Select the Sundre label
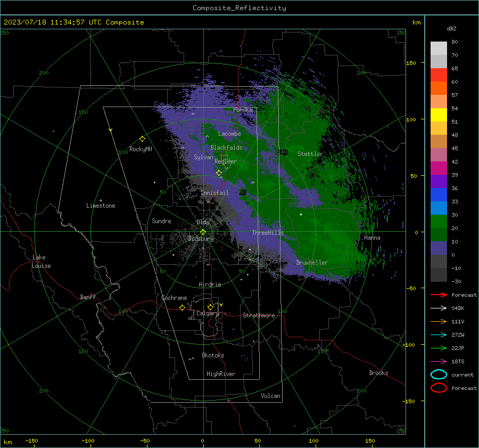Screen dimensions: 479x448 [161, 221]
